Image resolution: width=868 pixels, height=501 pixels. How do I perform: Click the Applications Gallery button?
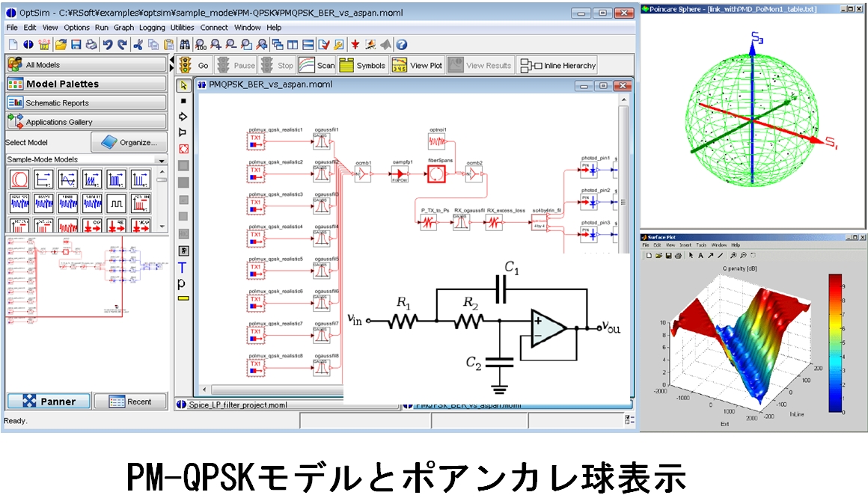click(86, 122)
